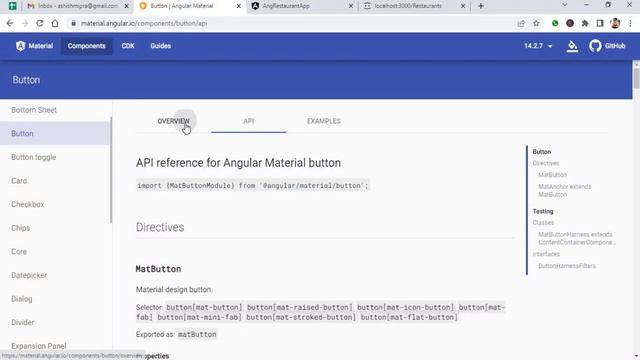This screenshot has height=360, width=640.
Task: Jump to ButtonHarnessFilters in contents
Action: [567, 266]
